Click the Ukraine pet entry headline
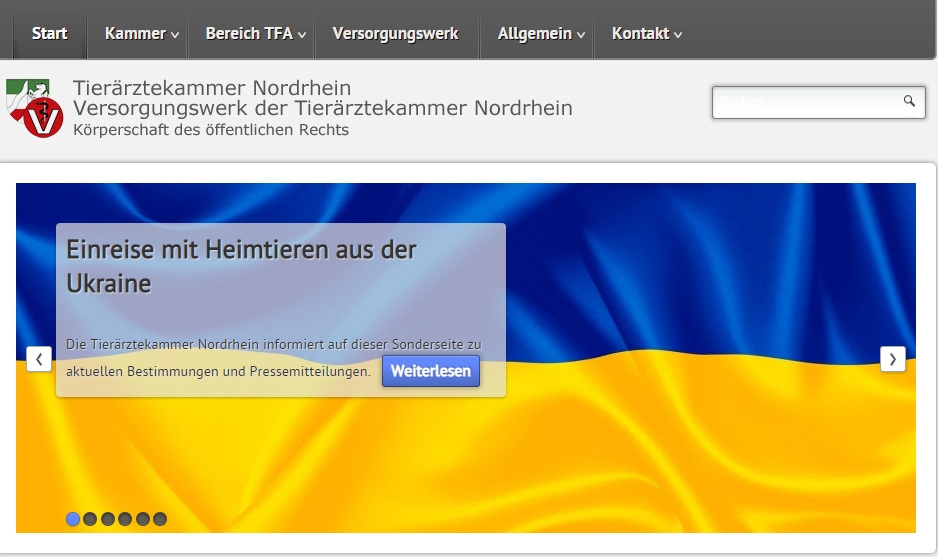The width and height of the screenshot is (938, 557). point(241,266)
